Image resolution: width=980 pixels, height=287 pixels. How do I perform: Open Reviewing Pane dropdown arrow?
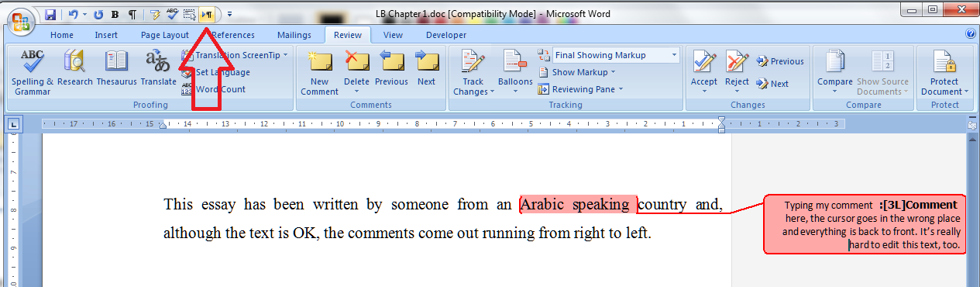[x=620, y=89]
